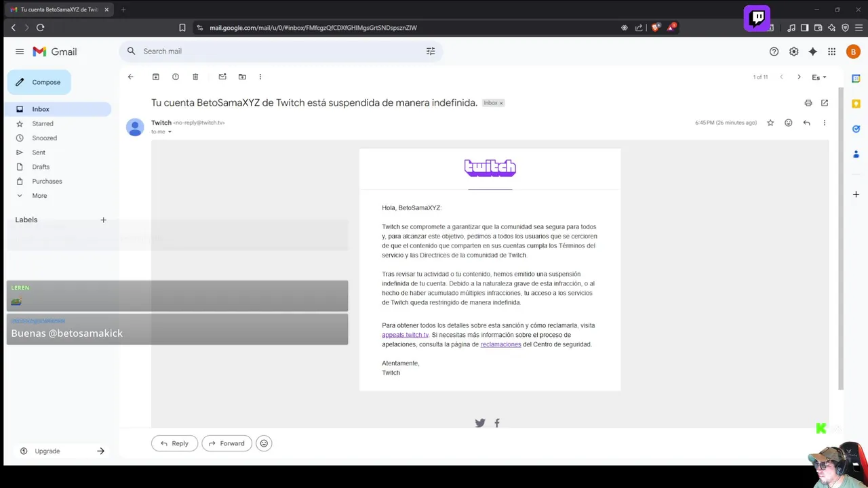Open the Google account avatar B

click(853, 52)
